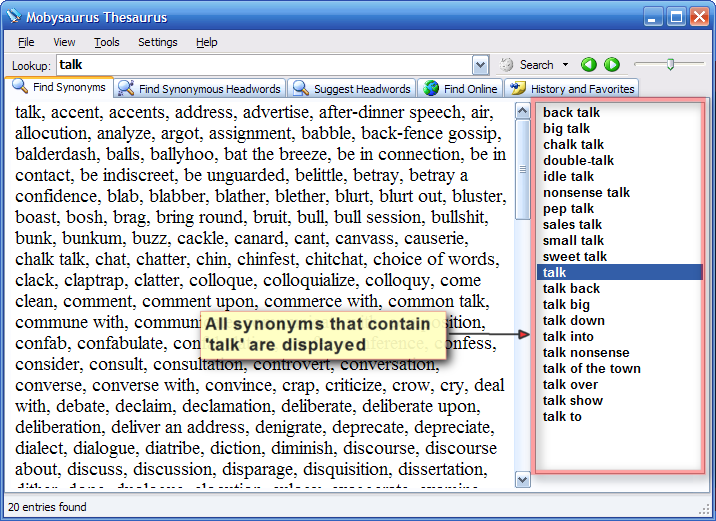Click the scroll down arrow of synonyms pane
Image resolution: width=716 pixels, height=521 pixels.
(x=522, y=479)
